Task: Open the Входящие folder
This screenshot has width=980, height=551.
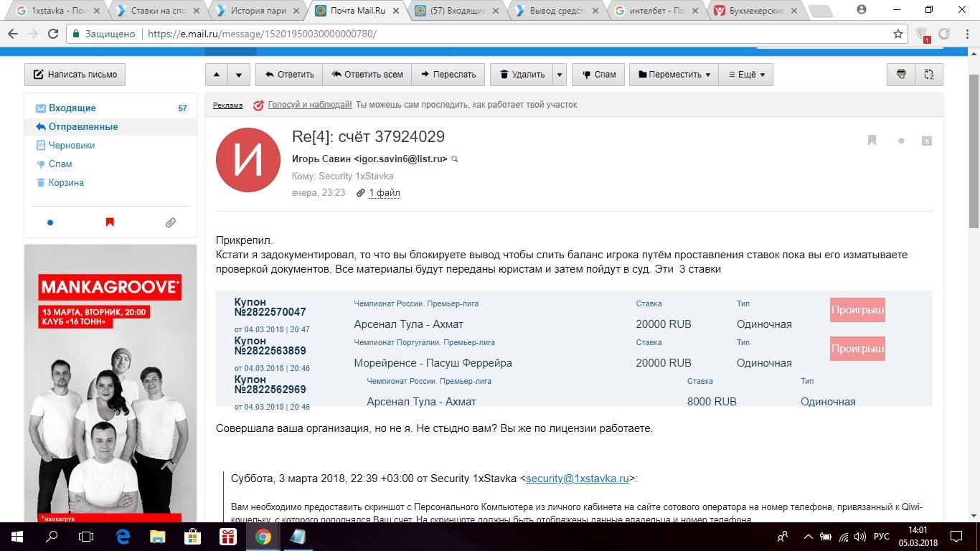Action: click(x=72, y=108)
